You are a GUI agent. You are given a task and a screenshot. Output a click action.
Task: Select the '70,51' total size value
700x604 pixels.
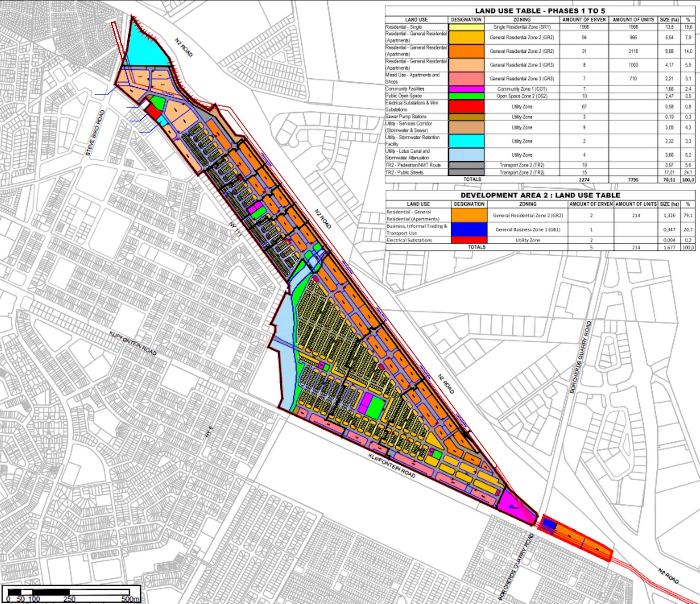coord(669,180)
